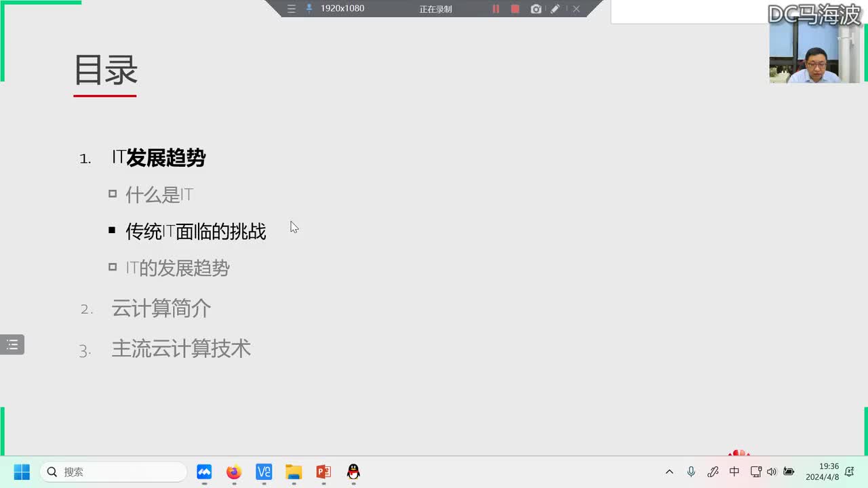
Task: Click the 正在录制 status text
Action: tap(435, 9)
